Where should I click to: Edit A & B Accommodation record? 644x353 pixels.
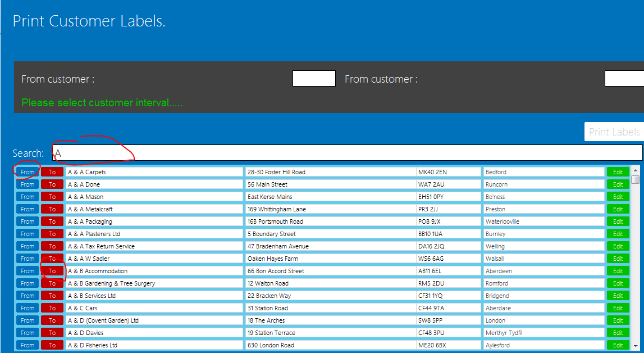click(x=618, y=271)
